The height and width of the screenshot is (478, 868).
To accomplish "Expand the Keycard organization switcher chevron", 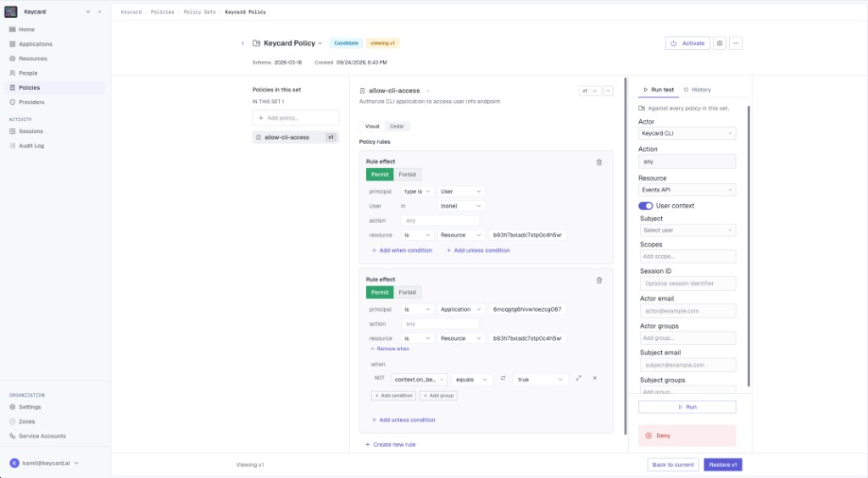I will 87,12.
